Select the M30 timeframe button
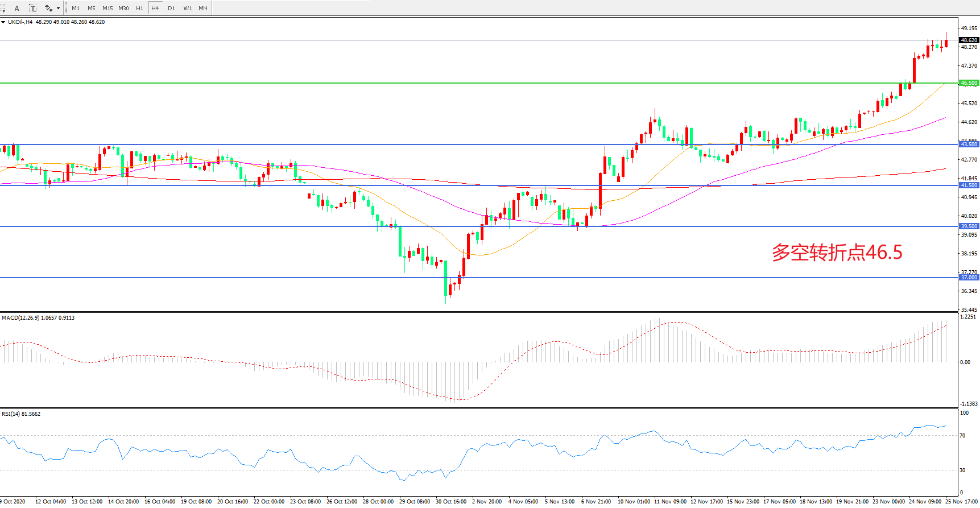Image resolution: width=980 pixels, height=508 pixels. tap(123, 8)
